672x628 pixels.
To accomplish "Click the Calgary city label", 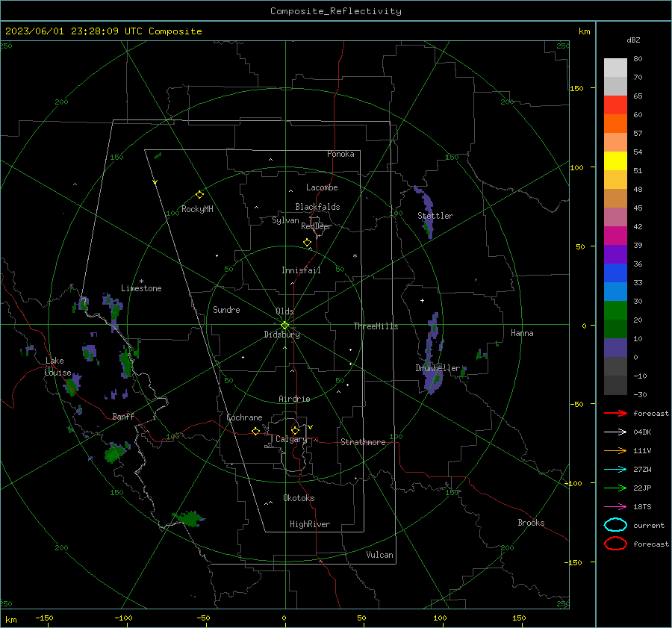I will point(291,439).
